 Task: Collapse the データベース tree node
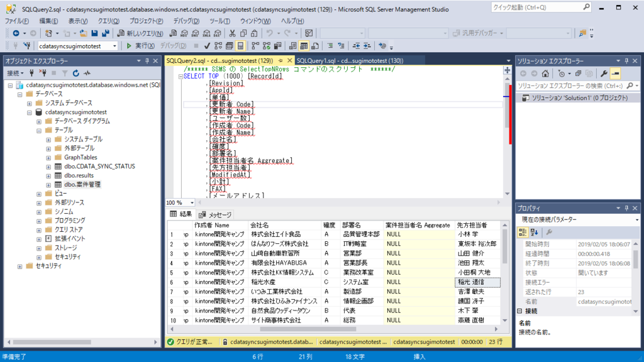point(19,94)
